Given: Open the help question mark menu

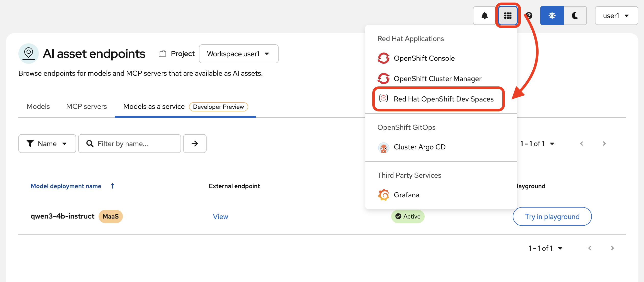Looking at the screenshot, I should click(x=529, y=16).
